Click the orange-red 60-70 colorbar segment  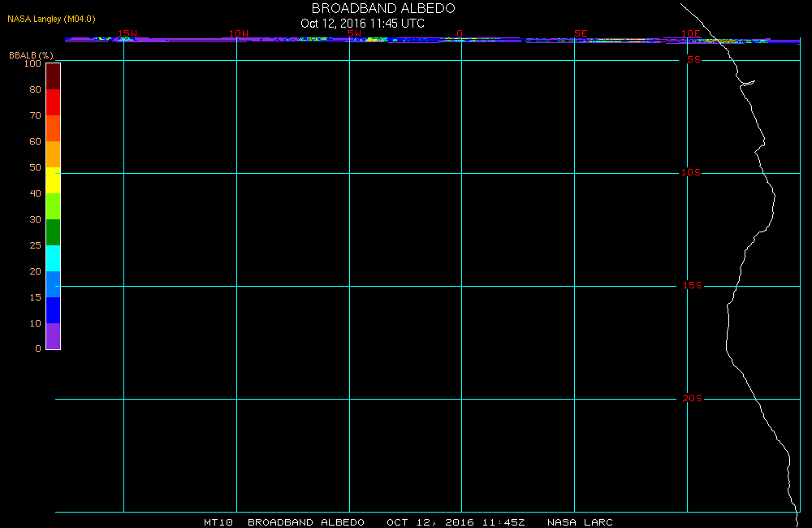[54, 128]
